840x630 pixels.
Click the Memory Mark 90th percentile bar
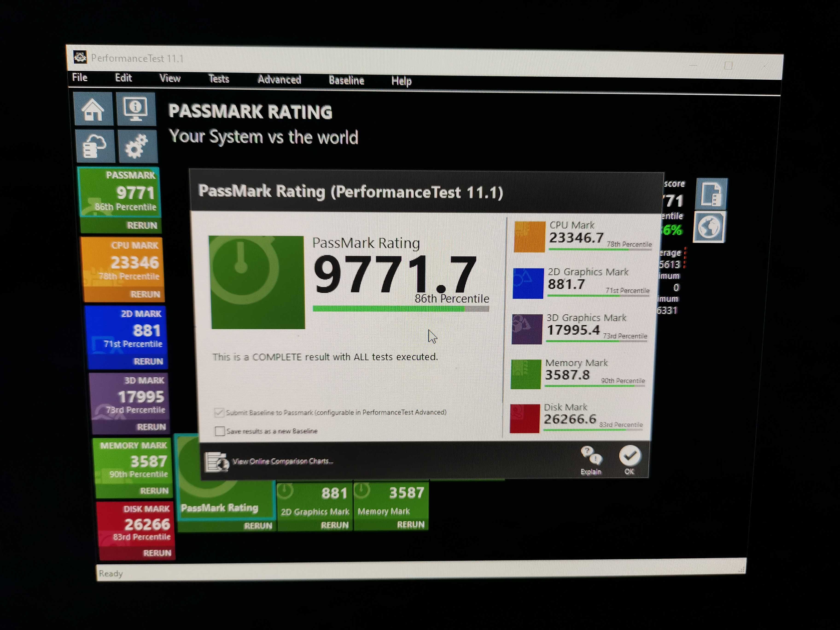coord(595,386)
